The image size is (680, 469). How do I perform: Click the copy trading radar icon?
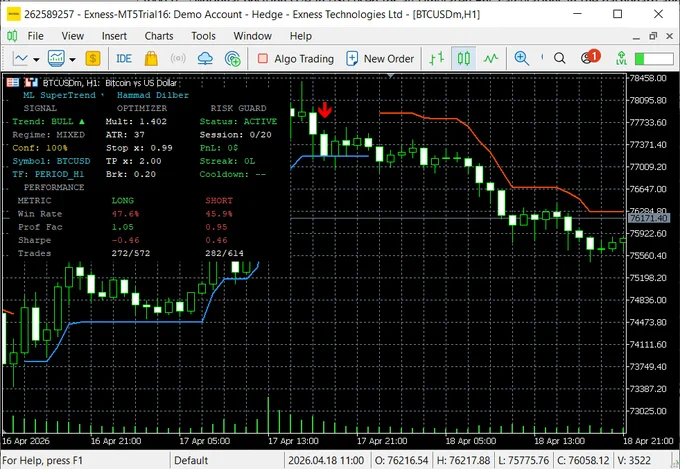tap(232, 59)
